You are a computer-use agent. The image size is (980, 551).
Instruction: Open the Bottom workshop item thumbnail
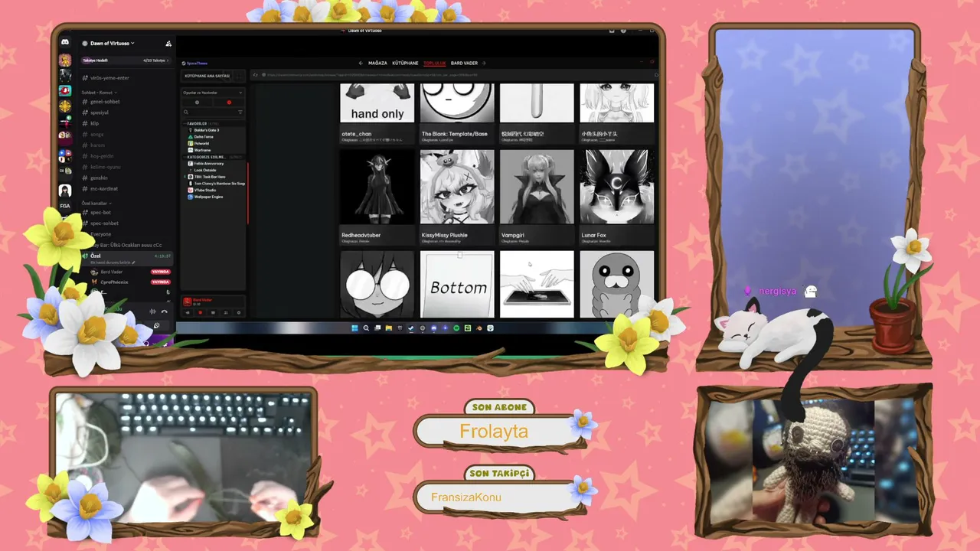click(x=457, y=285)
